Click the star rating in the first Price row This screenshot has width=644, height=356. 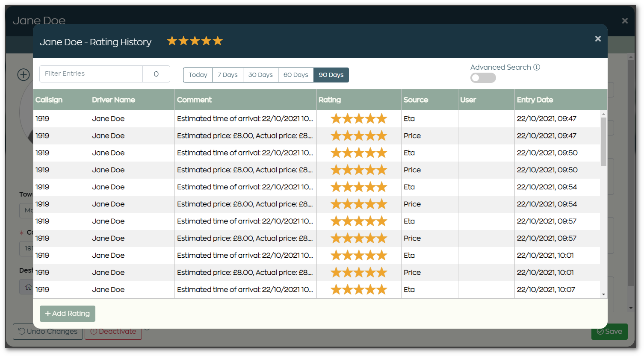coord(359,135)
